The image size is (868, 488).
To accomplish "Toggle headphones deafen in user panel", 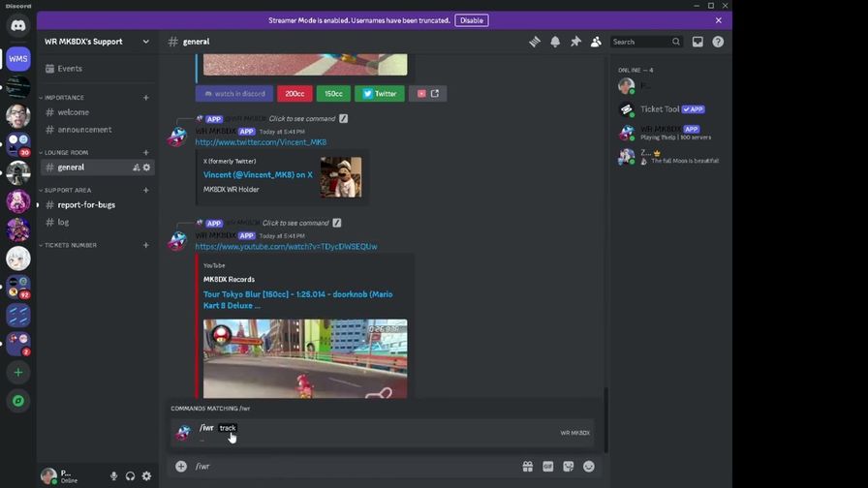I will click(130, 475).
